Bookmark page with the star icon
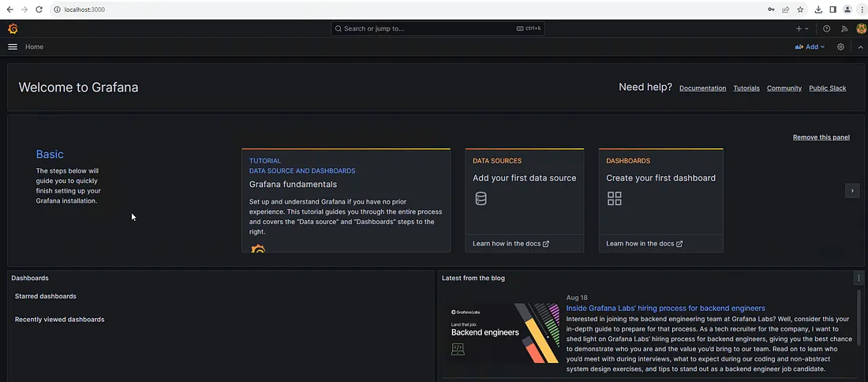 (x=800, y=9)
